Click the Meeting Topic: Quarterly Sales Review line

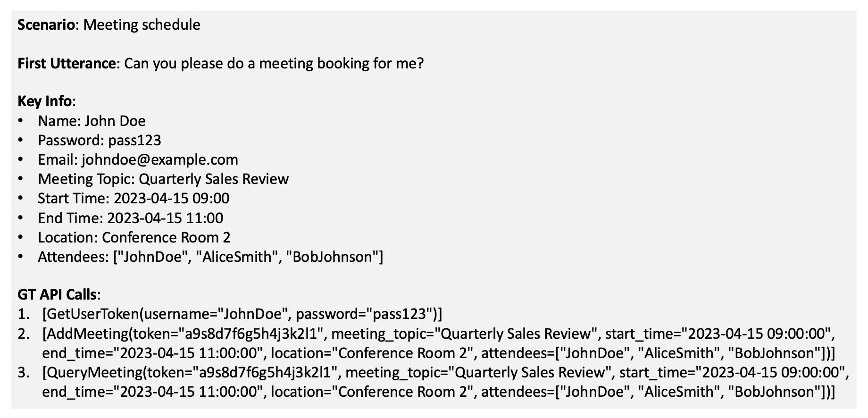tap(163, 179)
